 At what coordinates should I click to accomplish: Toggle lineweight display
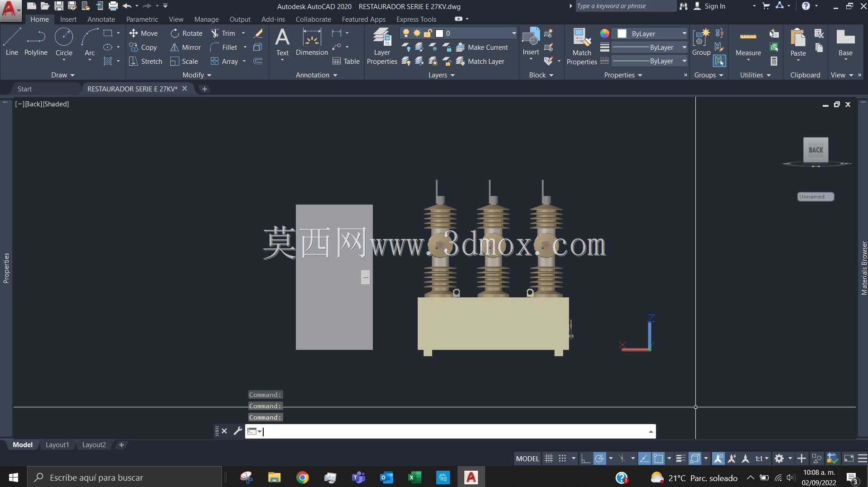click(x=680, y=458)
